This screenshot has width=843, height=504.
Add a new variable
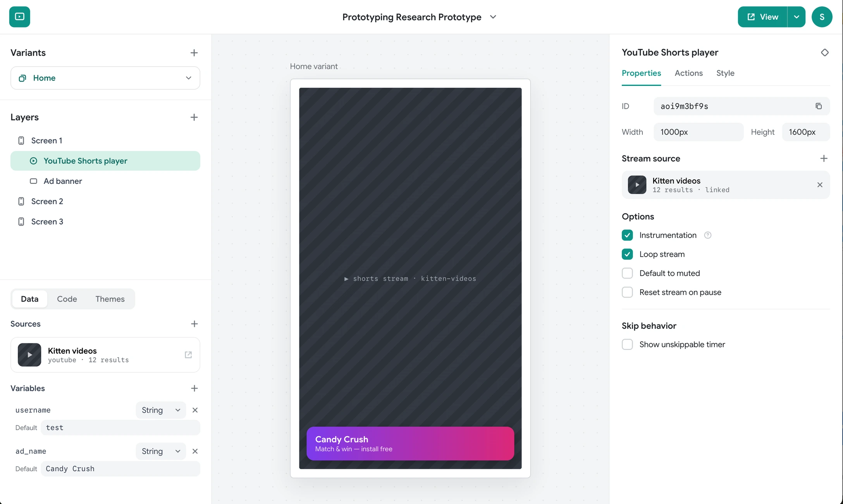click(x=194, y=388)
